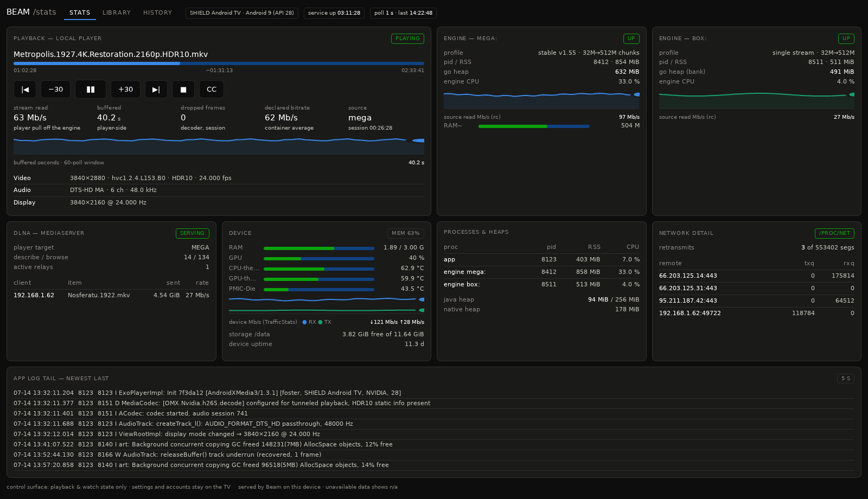Screen dimensions: 868x499
Task: Click the RAM usage bar in Device panel
Action: pos(319,248)
